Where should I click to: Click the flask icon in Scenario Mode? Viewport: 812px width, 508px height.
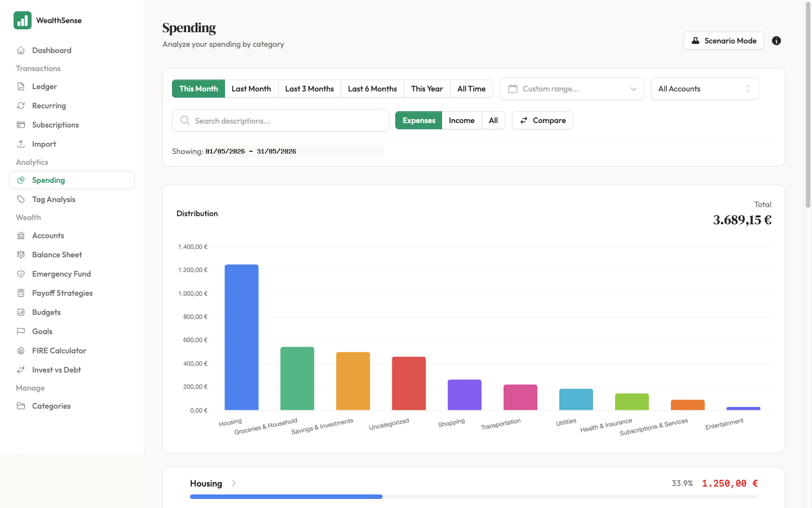(x=695, y=41)
